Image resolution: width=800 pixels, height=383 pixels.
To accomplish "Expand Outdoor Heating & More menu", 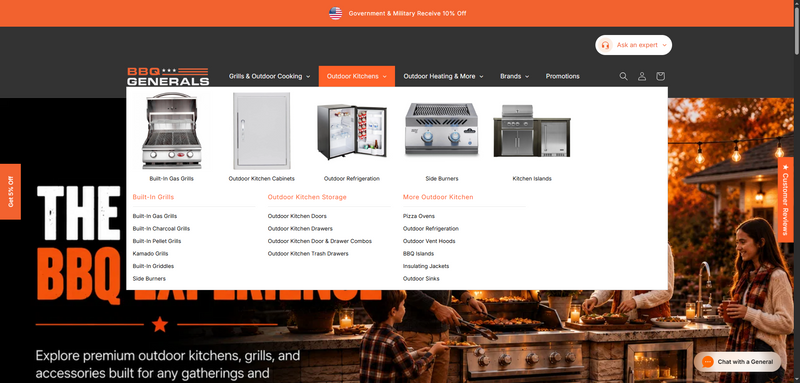I will (x=443, y=76).
